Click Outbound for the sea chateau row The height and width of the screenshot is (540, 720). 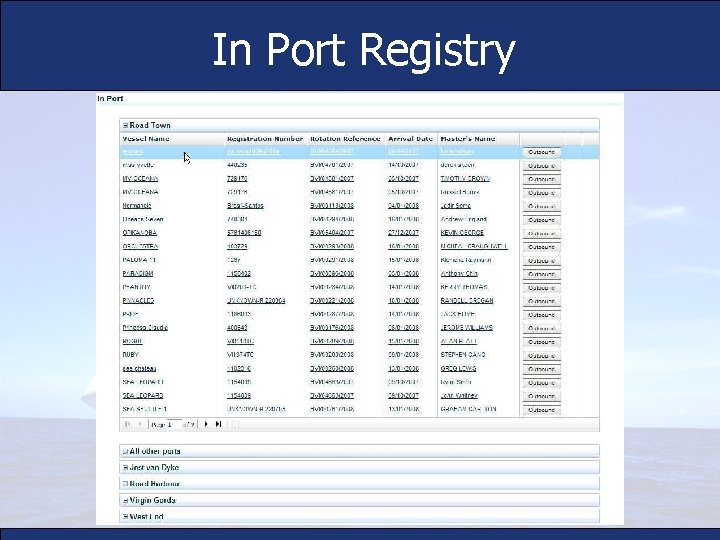[x=542, y=369]
